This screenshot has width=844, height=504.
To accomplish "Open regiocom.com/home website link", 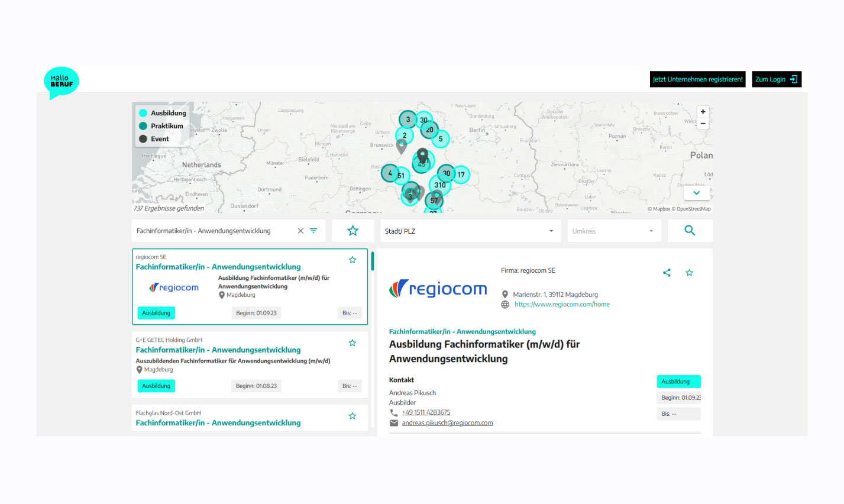I will [562, 304].
